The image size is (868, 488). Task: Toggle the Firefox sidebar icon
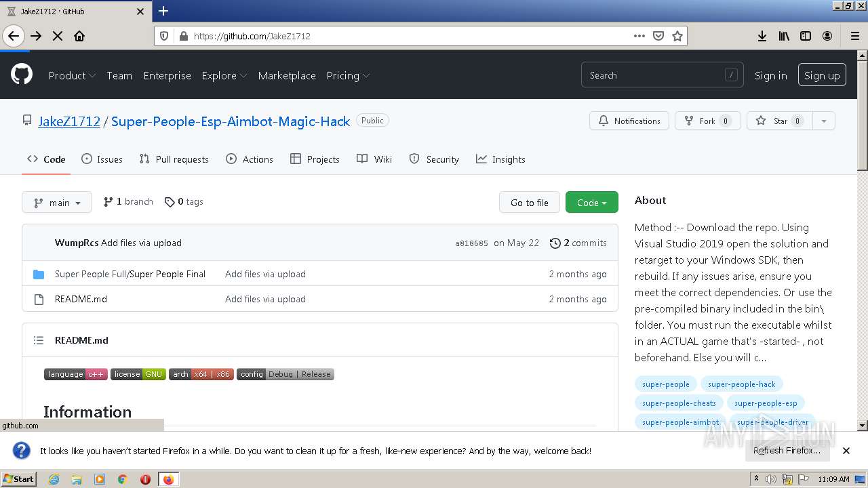click(x=806, y=36)
